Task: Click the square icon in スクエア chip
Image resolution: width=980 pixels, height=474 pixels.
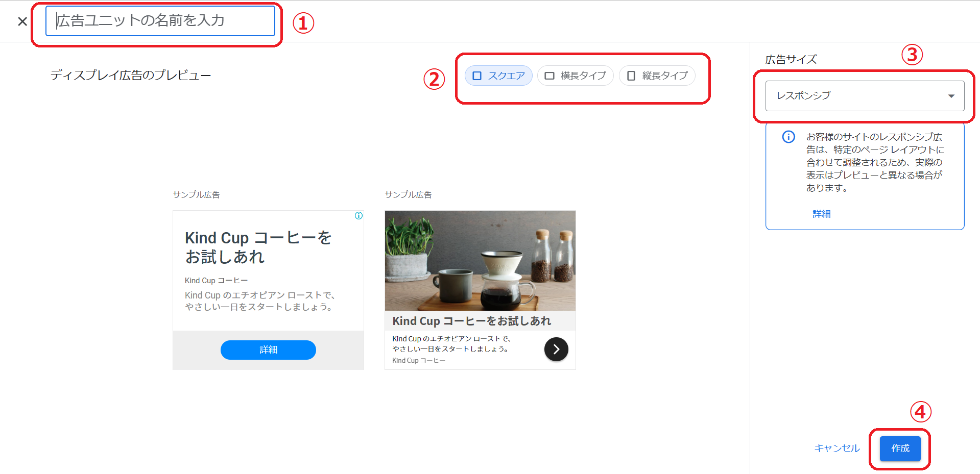Action: pos(477,76)
